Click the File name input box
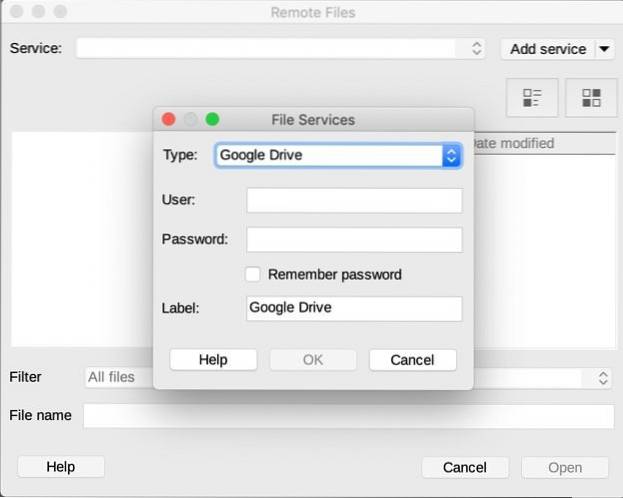This screenshot has width=623, height=498. pos(348,416)
